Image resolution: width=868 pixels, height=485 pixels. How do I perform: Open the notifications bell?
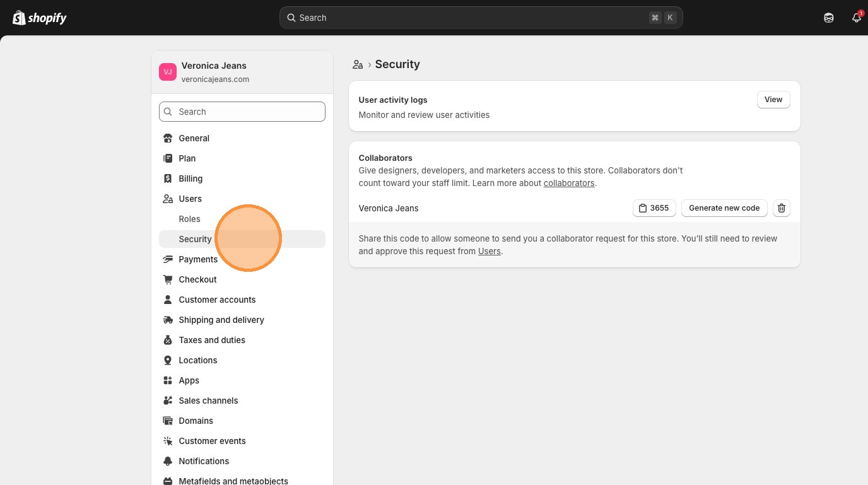click(x=857, y=18)
